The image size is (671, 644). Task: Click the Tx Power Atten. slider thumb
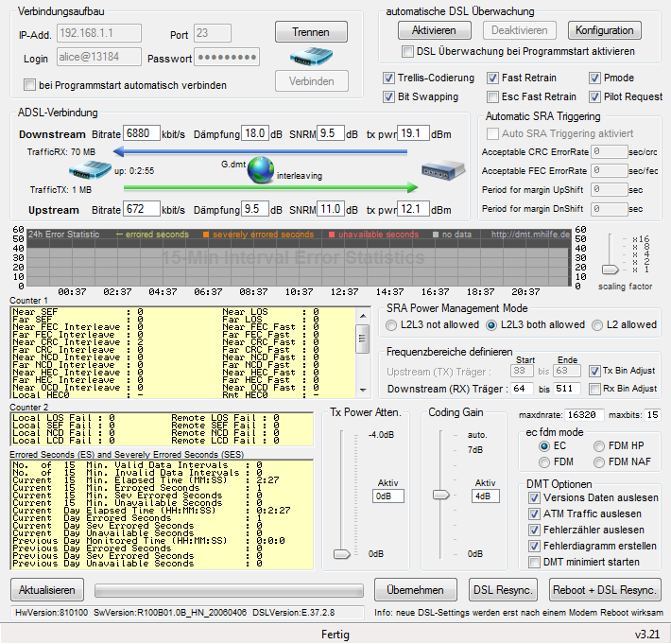coord(342,554)
